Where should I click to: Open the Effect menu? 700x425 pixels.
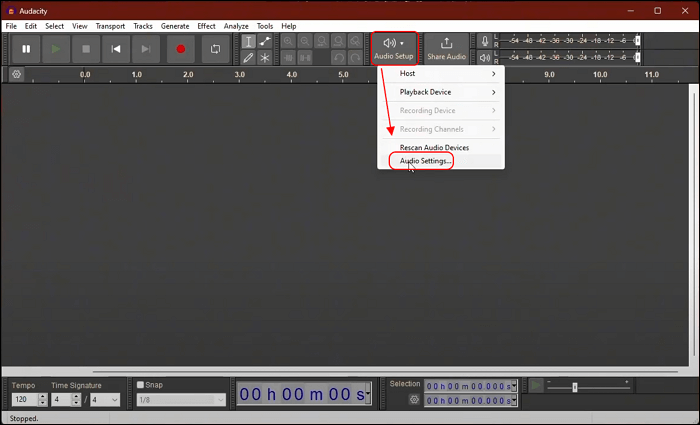coord(206,26)
